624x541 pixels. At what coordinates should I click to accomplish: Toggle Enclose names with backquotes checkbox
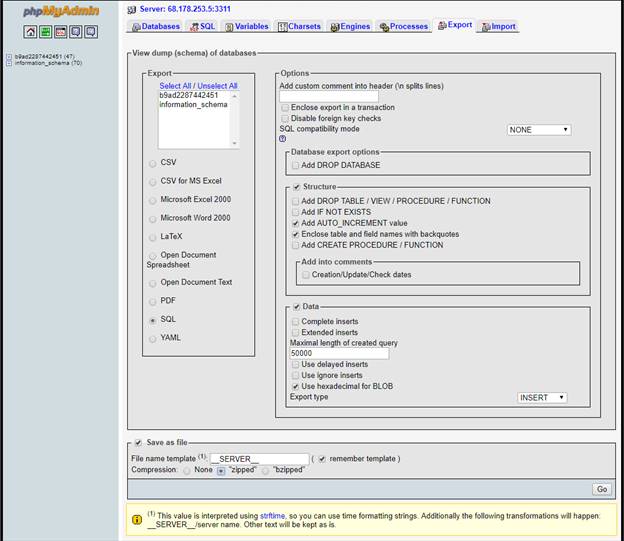click(295, 234)
